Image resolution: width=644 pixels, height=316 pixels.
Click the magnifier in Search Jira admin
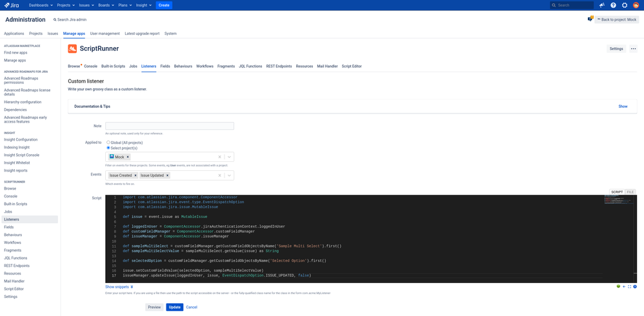55,20
